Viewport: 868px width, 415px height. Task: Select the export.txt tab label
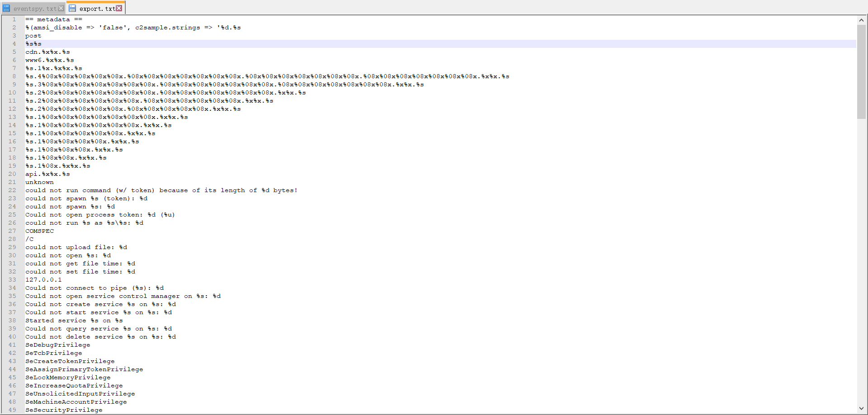tap(97, 9)
